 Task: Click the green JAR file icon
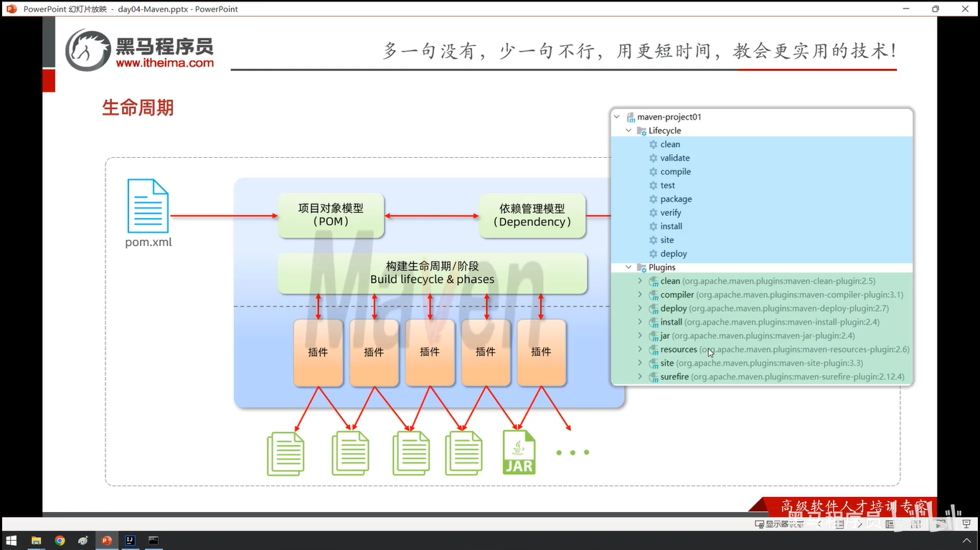coord(519,452)
